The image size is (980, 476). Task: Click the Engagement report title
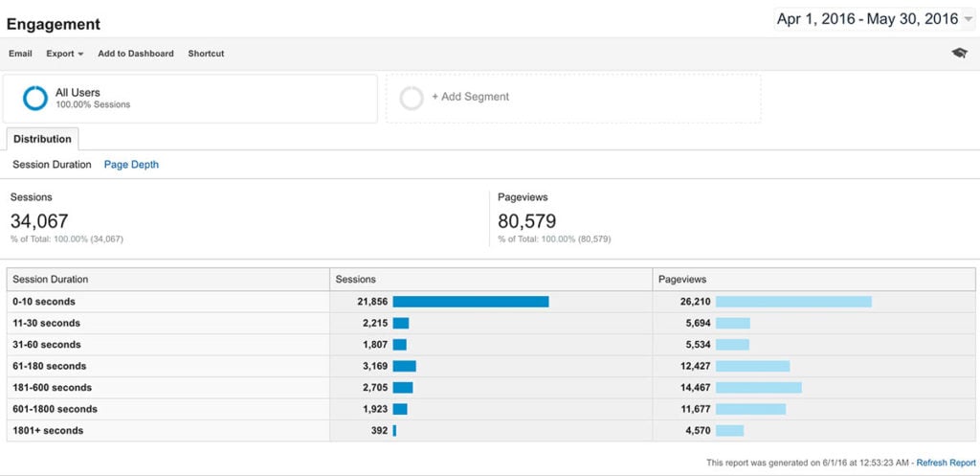tap(54, 24)
